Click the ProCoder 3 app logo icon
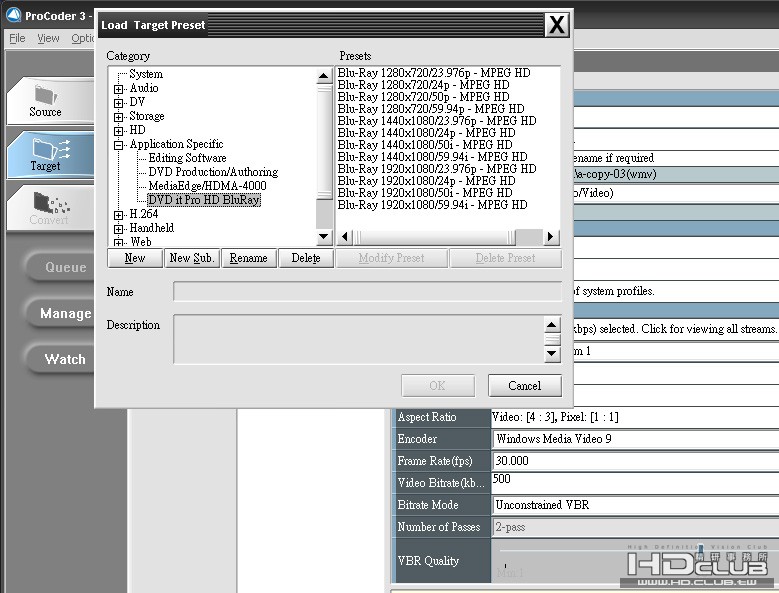Viewport: 779px width, 593px height. click(x=14, y=15)
